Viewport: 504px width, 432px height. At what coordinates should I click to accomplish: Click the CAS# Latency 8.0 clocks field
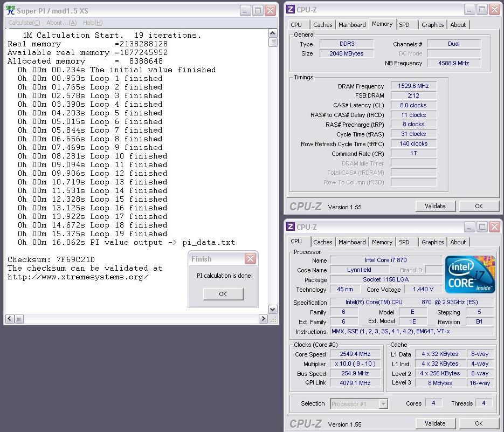(x=413, y=105)
